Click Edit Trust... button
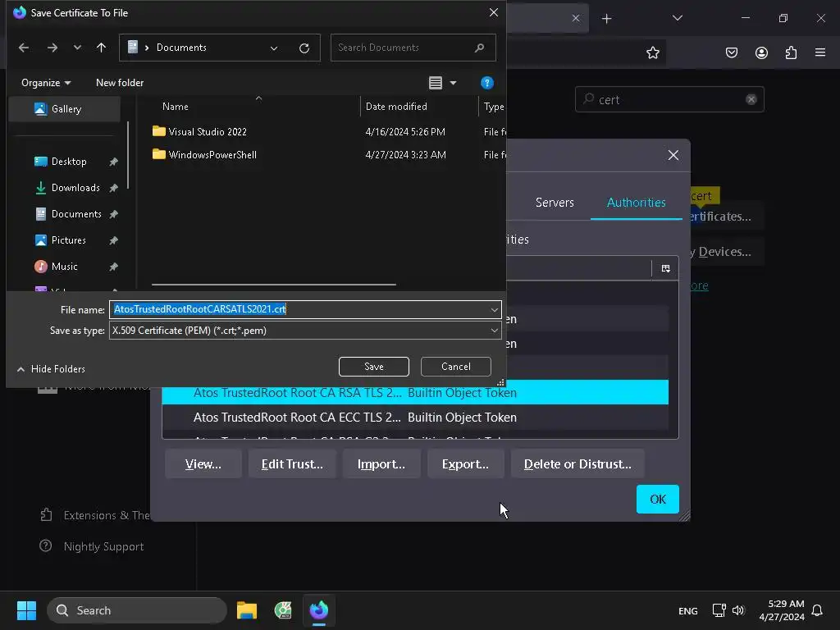This screenshot has height=630, width=840. tap(292, 464)
